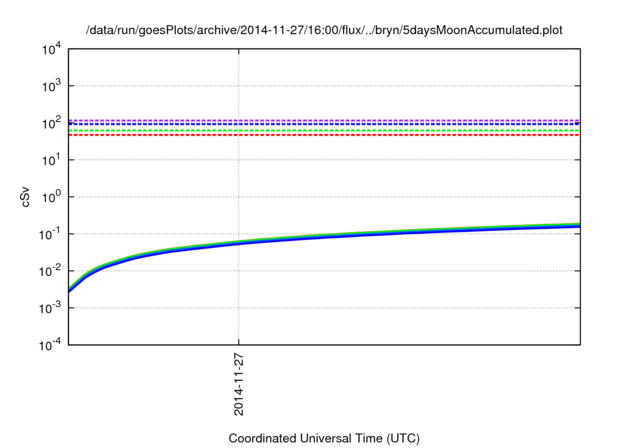Click the 10^-2 y-axis tick label
This screenshot has width=640, height=448.
pos(50,271)
